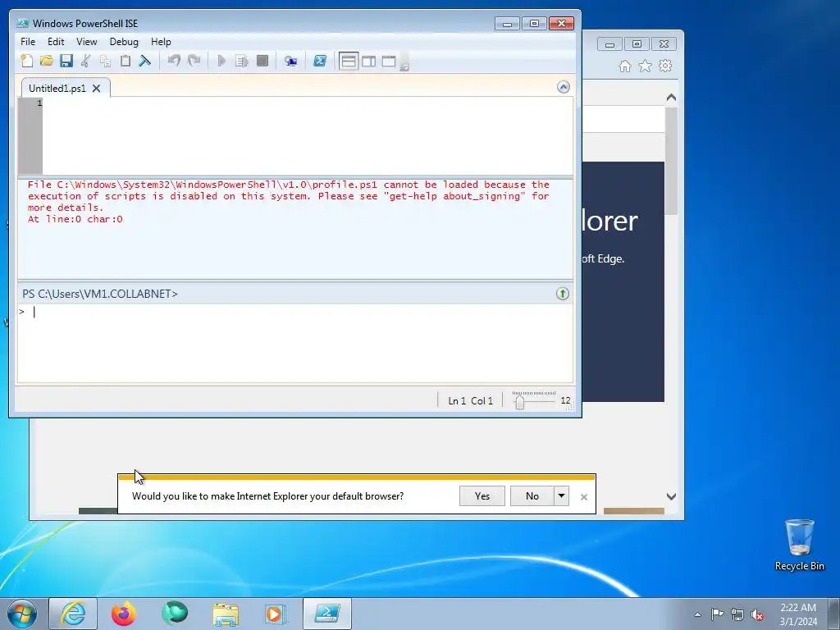Screen dimensions: 840x630
Task: Stop execution with the square stop icon
Action: (x=262, y=61)
